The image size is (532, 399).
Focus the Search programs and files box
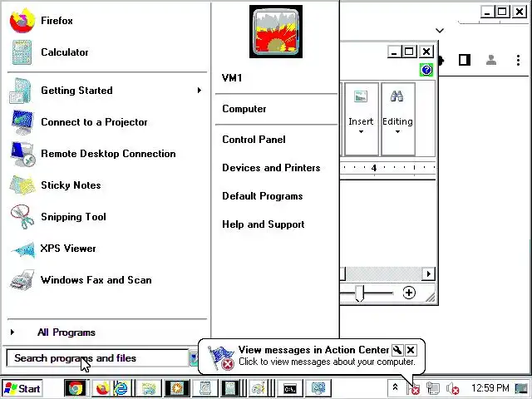[97, 358]
